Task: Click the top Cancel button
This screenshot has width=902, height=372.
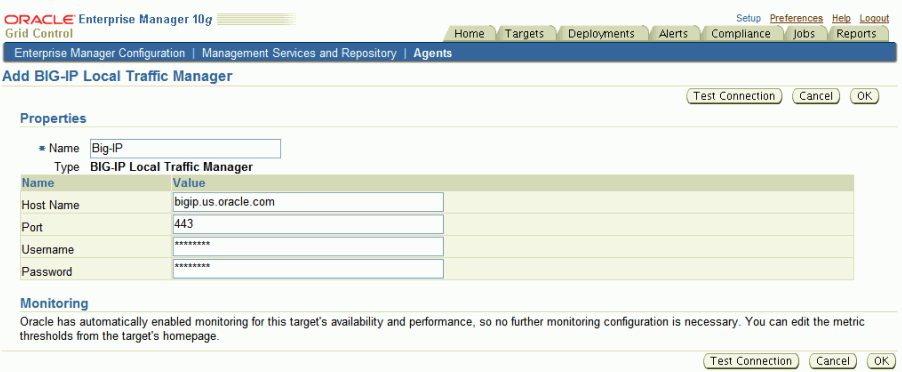Action: [816, 96]
